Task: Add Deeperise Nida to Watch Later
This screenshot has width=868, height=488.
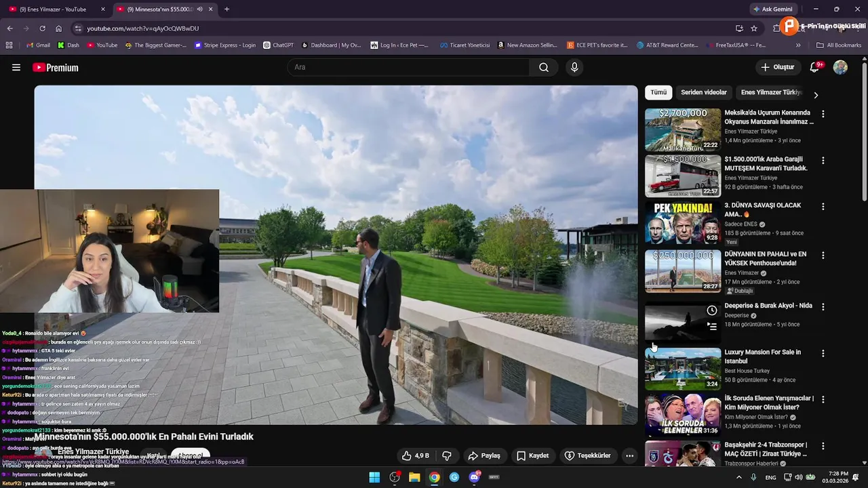Action: point(711,310)
